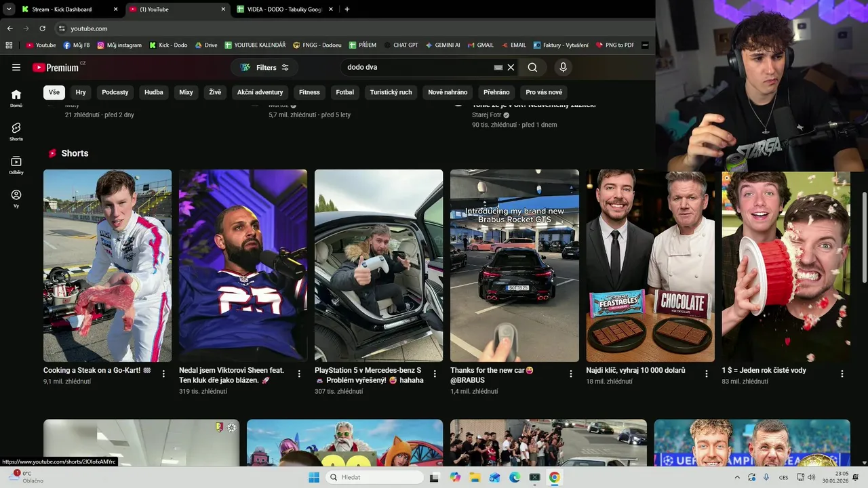Click the Starej Fotr channel name

486,115
